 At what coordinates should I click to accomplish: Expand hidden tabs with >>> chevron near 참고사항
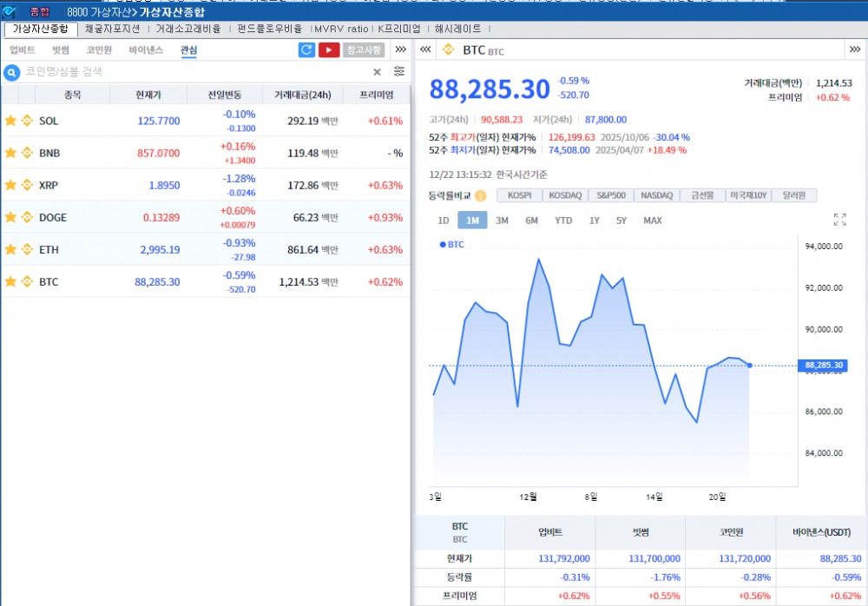[x=401, y=50]
